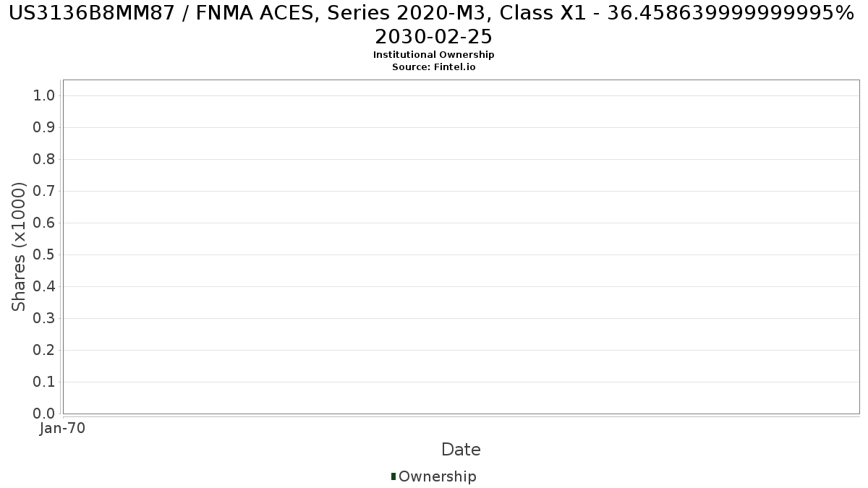Click the center of the empty plot area
This screenshot has height=488, width=868.
click(x=461, y=247)
